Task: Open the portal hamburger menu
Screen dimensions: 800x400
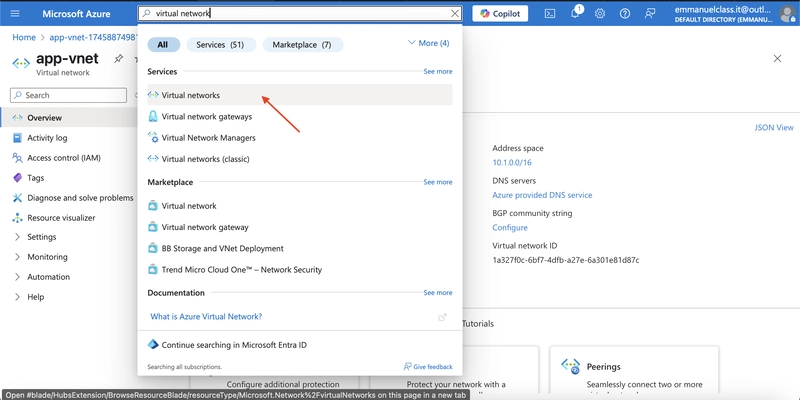Action: (x=15, y=13)
